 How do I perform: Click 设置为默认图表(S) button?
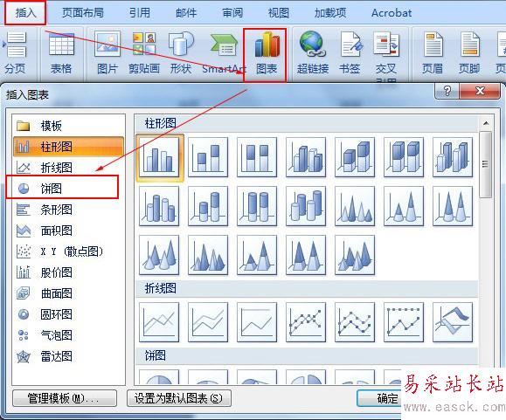pos(179,398)
